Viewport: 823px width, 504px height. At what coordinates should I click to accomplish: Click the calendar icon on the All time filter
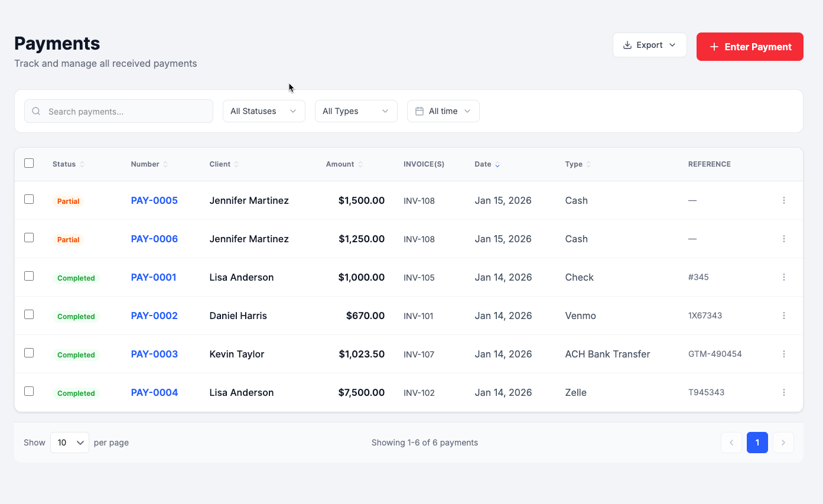[x=420, y=110]
